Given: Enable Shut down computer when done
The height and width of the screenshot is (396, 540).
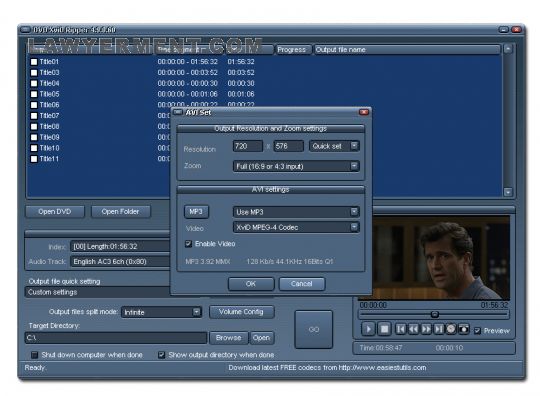Looking at the screenshot, I should point(35,355).
